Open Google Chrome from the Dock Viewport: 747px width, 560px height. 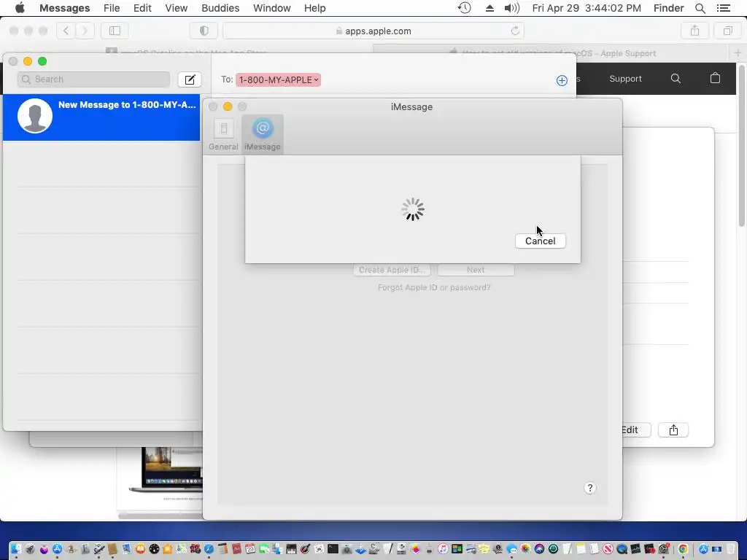(x=683, y=549)
